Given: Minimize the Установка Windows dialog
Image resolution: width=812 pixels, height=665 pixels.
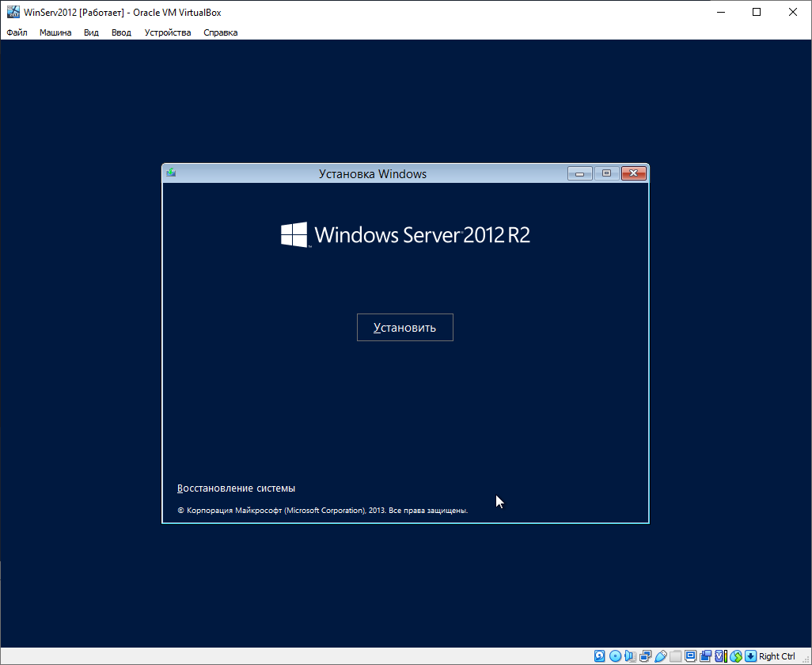Looking at the screenshot, I should [580, 173].
